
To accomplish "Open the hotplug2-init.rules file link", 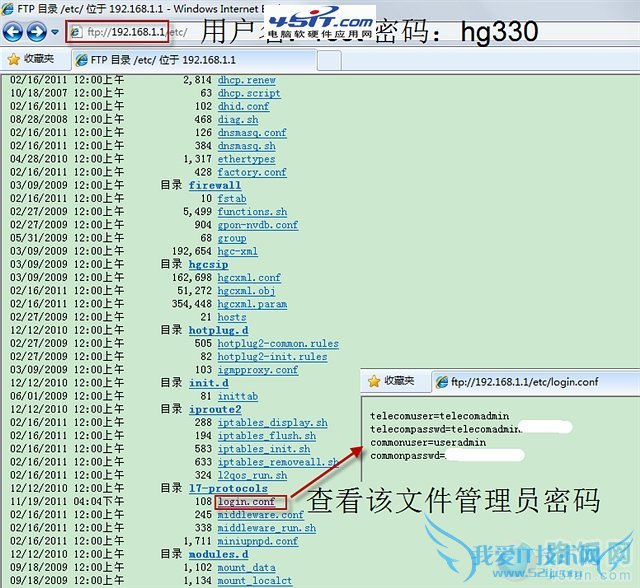I will 272,357.
